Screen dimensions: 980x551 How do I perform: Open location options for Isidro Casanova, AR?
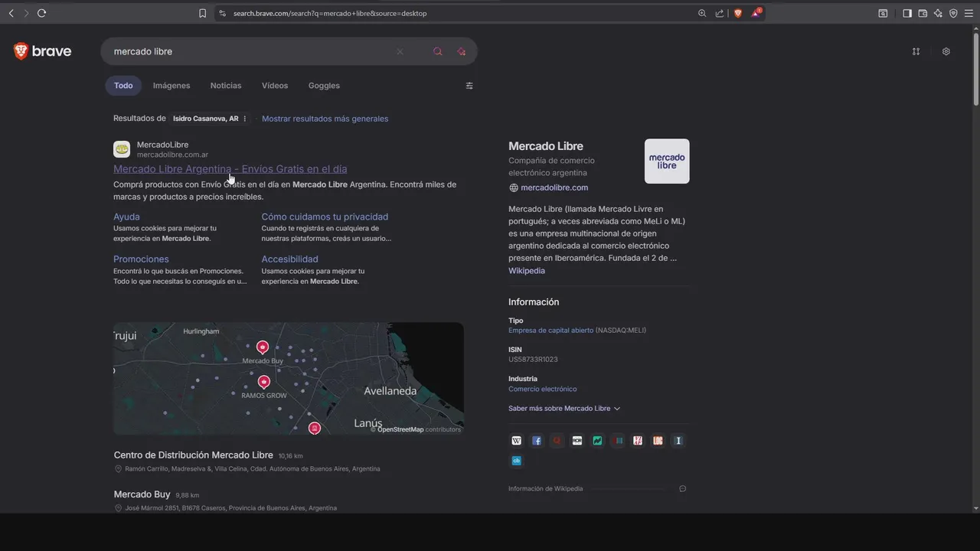coord(245,119)
